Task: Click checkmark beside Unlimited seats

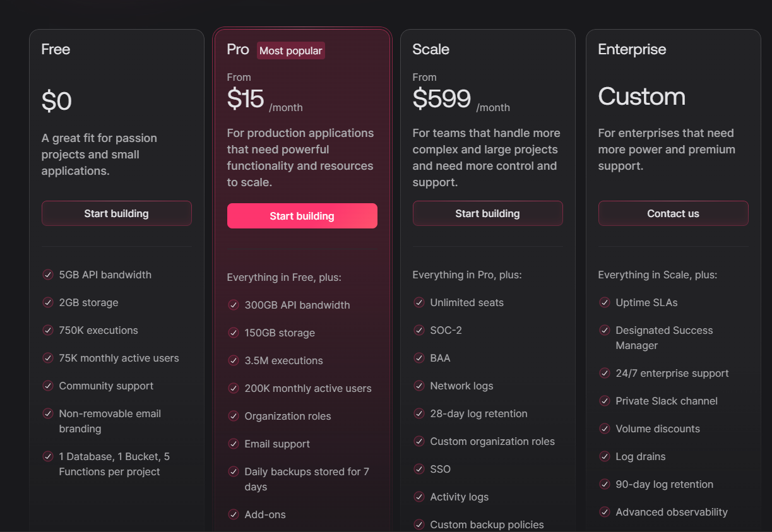Action: pos(419,302)
